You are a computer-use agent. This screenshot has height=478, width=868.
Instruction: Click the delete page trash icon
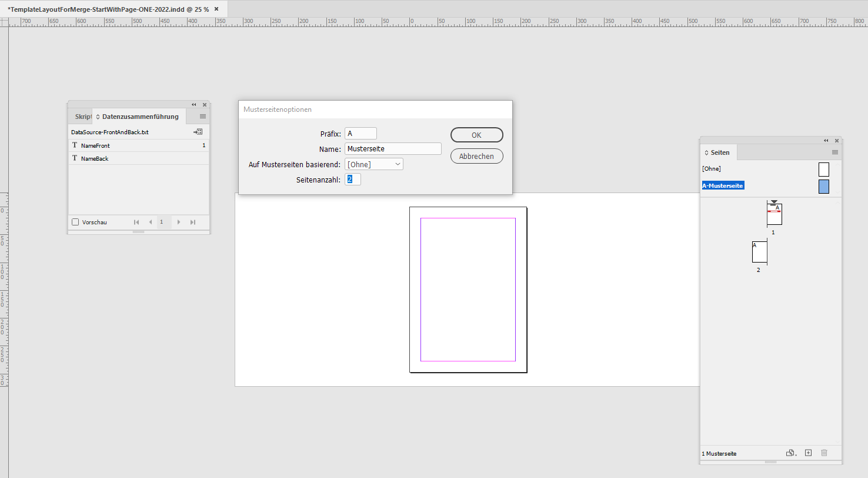(x=824, y=453)
